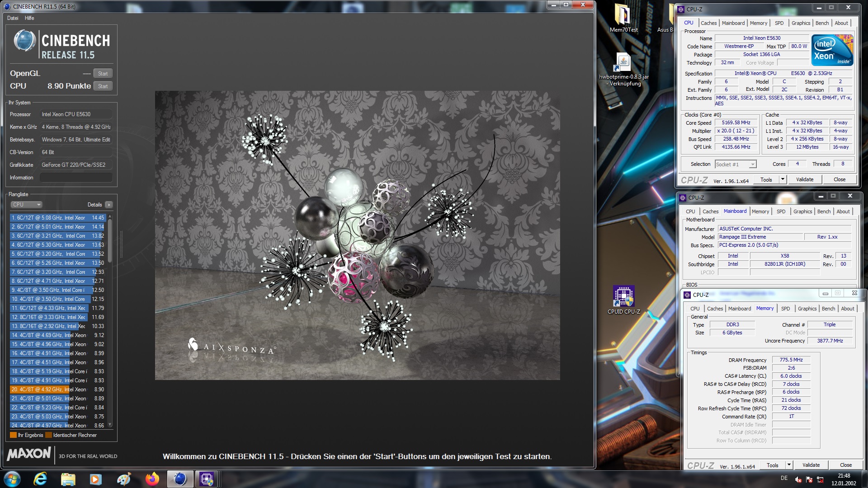Open the Datei menu
Image resolution: width=868 pixels, height=488 pixels.
click(x=13, y=18)
